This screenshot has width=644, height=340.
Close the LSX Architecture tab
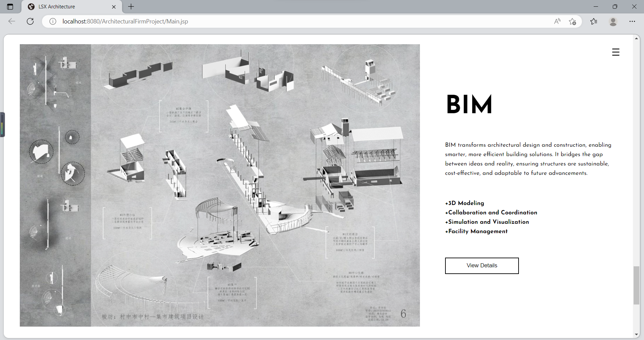click(114, 7)
